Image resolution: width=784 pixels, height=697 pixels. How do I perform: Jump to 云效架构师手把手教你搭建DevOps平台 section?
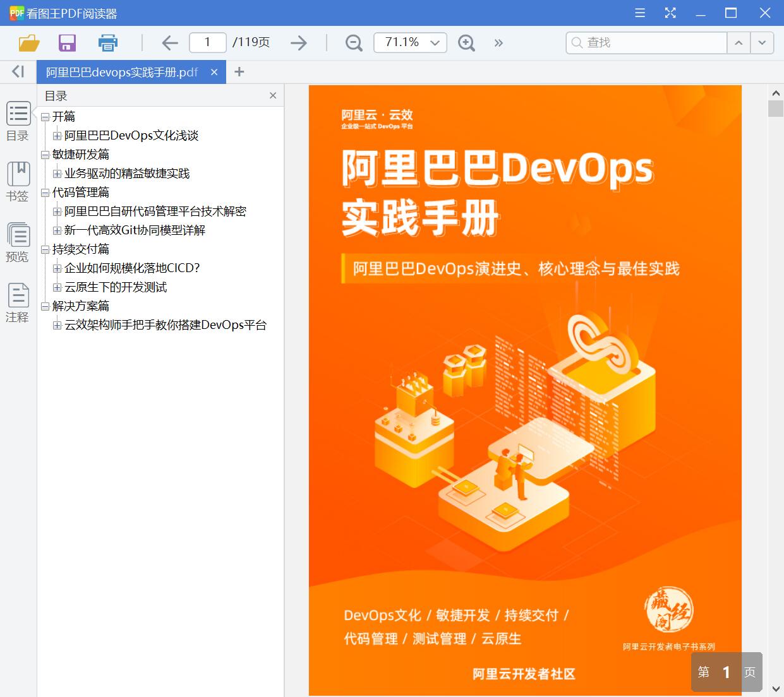pos(166,325)
